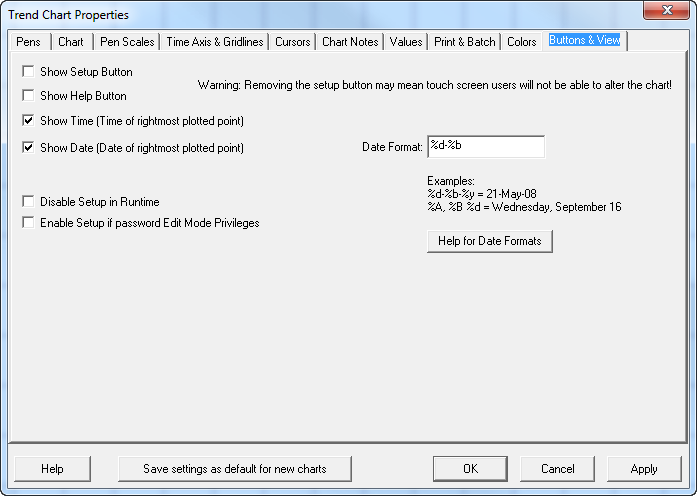Image resolution: width=697 pixels, height=496 pixels.
Task: Uncheck Show Time of rightmost plotted point
Action: click(28, 121)
